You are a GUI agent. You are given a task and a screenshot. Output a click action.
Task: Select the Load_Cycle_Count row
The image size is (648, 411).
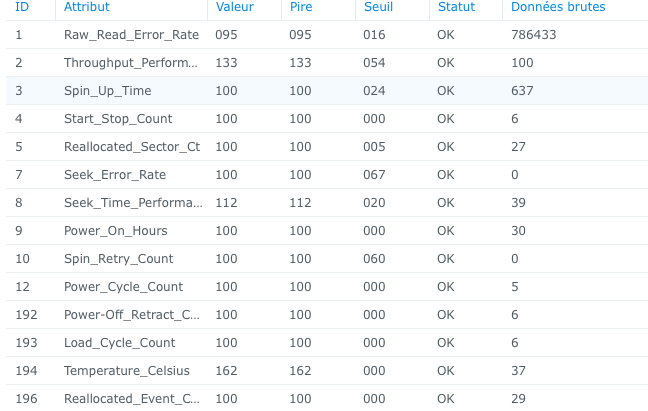coord(327,343)
